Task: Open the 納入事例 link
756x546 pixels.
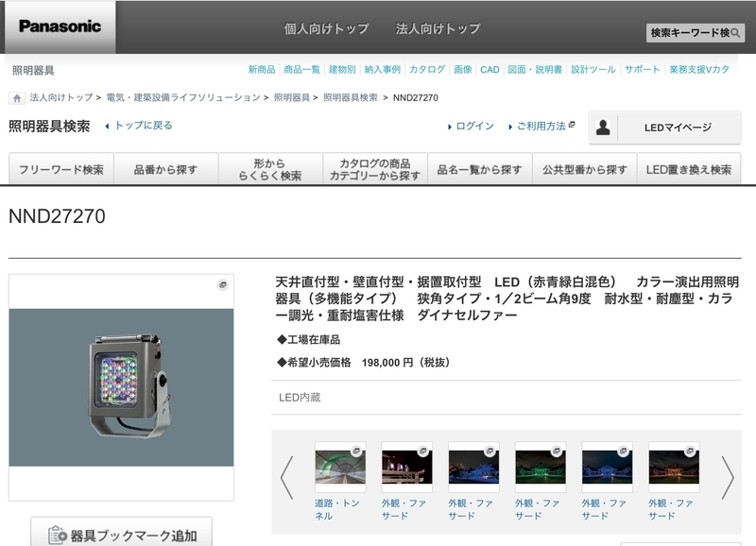Action: [383, 69]
